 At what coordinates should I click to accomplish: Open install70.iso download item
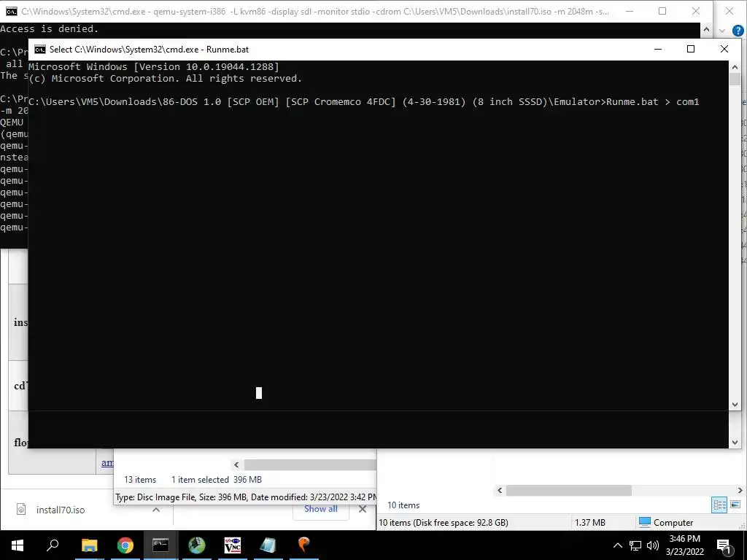click(61, 510)
